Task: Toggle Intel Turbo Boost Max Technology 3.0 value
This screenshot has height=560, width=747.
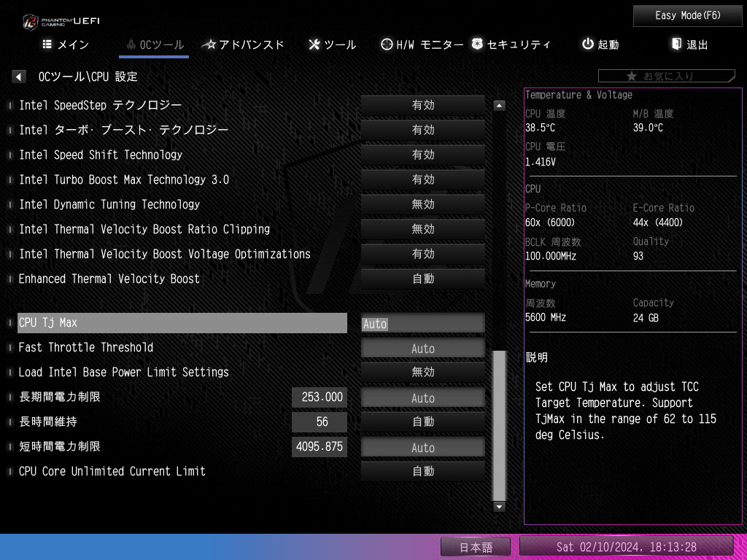Action: 422,179
